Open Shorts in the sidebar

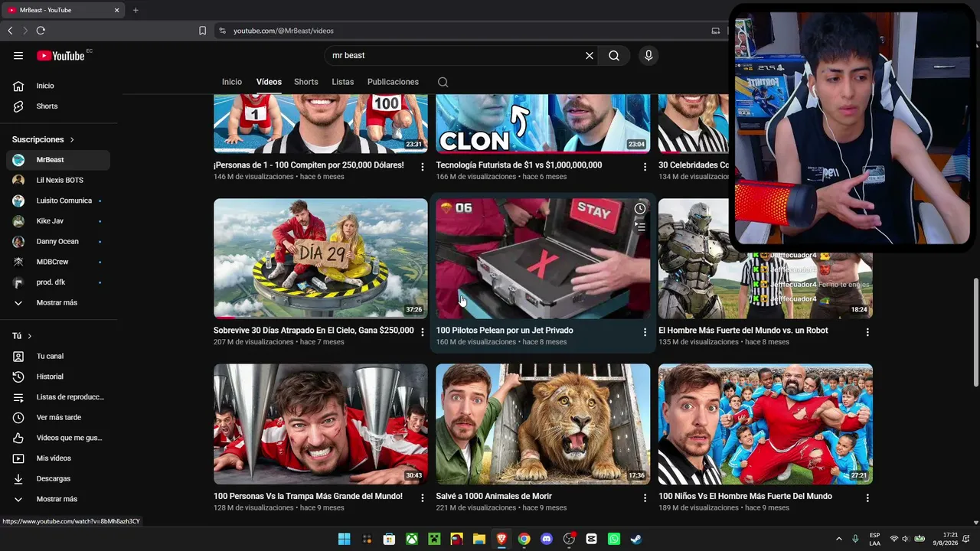[58, 106]
